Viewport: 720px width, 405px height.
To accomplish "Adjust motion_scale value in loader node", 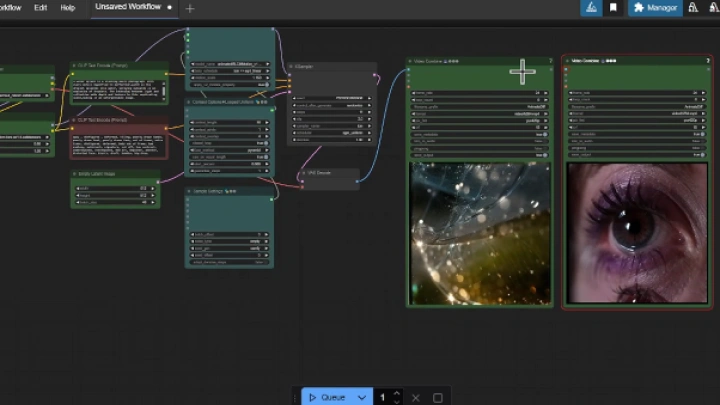I will point(230,78).
